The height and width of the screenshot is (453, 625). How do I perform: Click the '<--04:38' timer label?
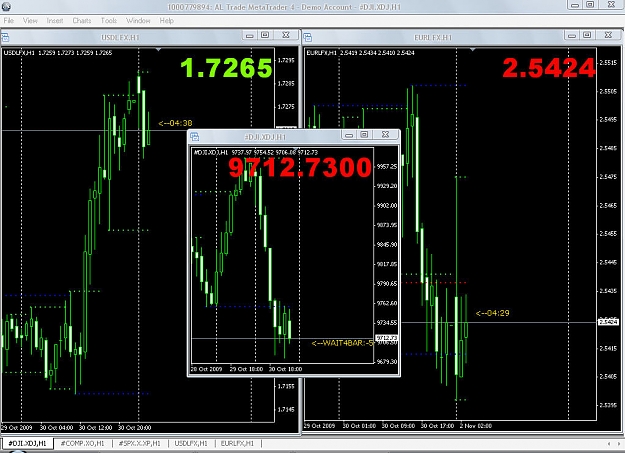[175, 123]
